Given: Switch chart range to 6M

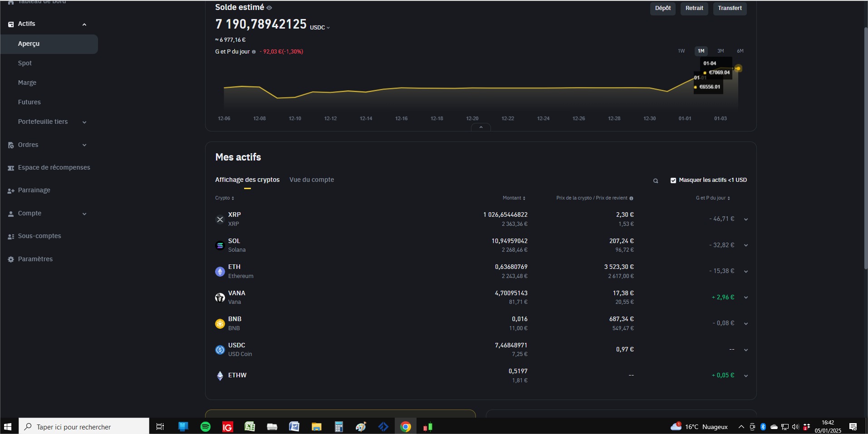Looking at the screenshot, I should click(x=740, y=51).
